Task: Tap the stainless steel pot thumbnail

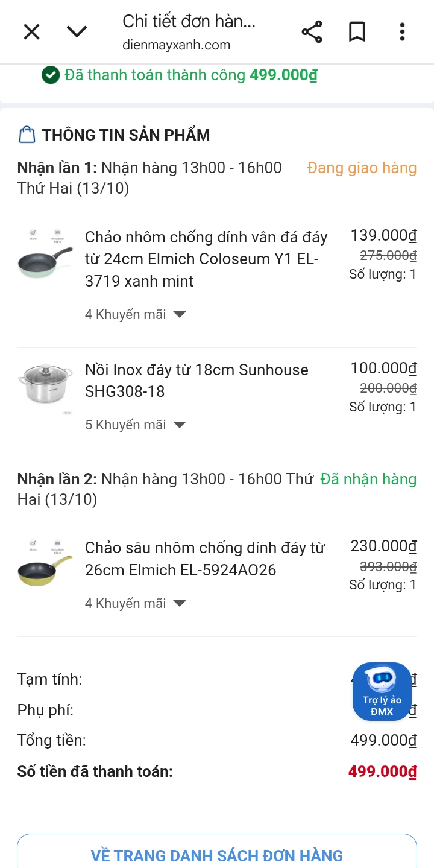Action: pyautogui.click(x=45, y=383)
